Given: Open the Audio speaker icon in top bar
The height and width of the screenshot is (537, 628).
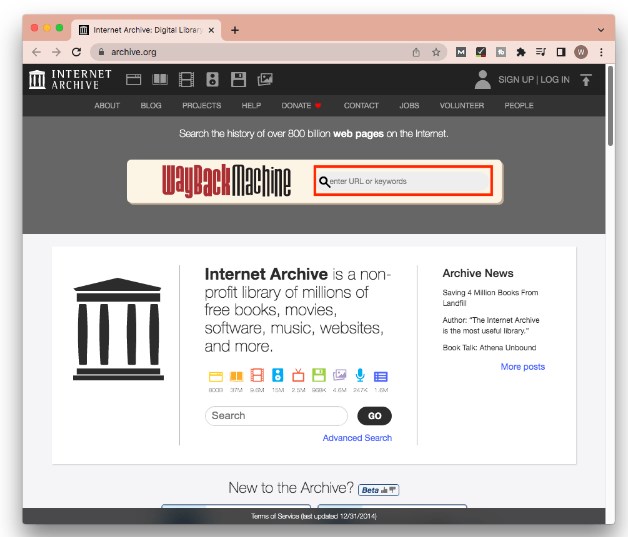Looking at the screenshot, I should coord(212,80).
